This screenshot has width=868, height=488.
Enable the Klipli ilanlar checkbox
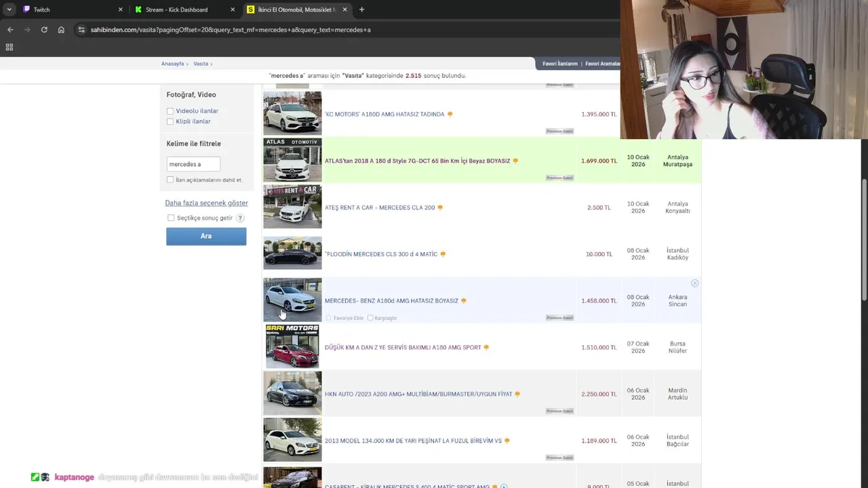[x=170, y=121]
